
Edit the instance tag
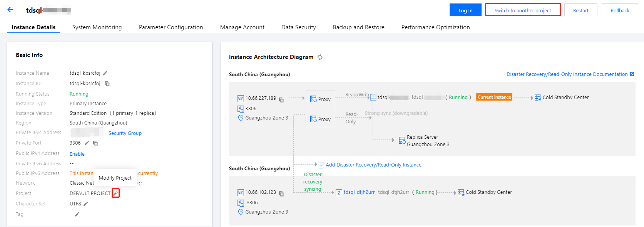(77, 214)
